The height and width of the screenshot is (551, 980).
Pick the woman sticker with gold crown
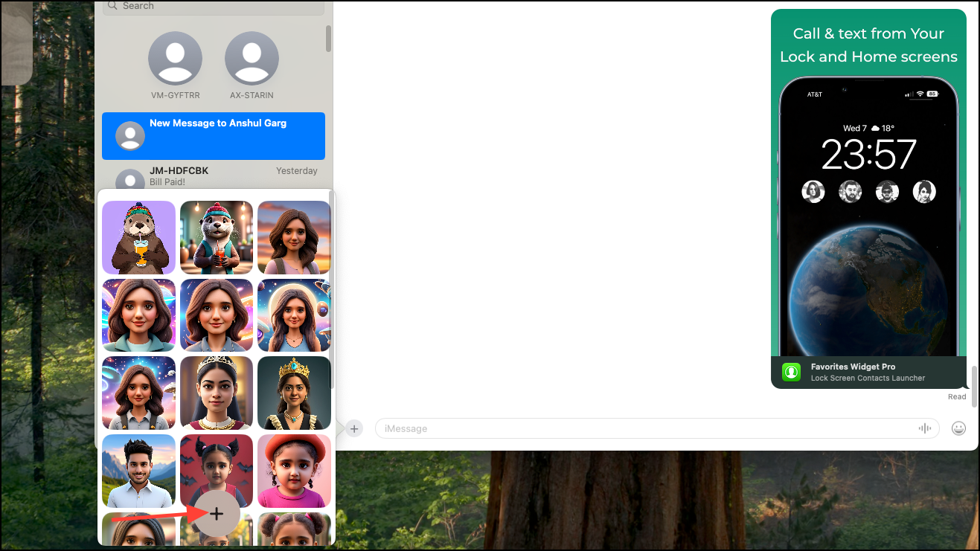click(294, 393)
